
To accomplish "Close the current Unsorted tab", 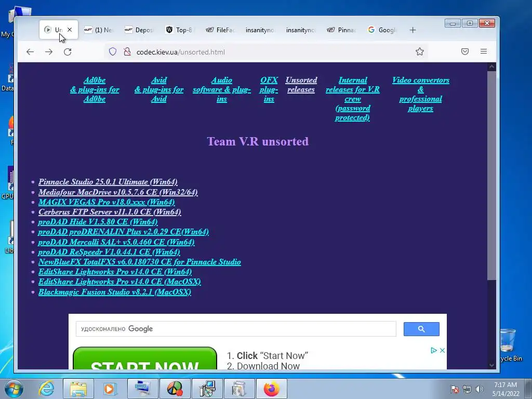I will click(70, 30).
